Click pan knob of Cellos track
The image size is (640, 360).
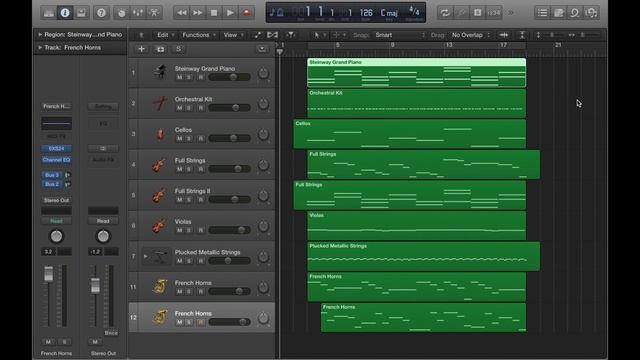[263, 134]
